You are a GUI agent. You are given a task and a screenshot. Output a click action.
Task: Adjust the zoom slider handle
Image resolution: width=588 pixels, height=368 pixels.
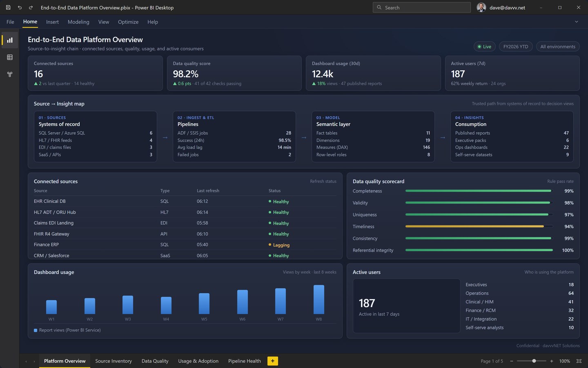534,361
